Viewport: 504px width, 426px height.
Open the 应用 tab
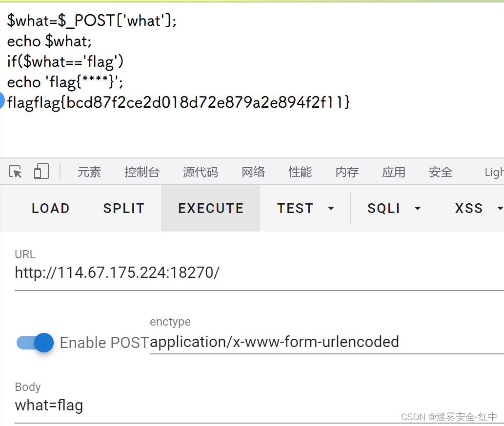[394, 172]
